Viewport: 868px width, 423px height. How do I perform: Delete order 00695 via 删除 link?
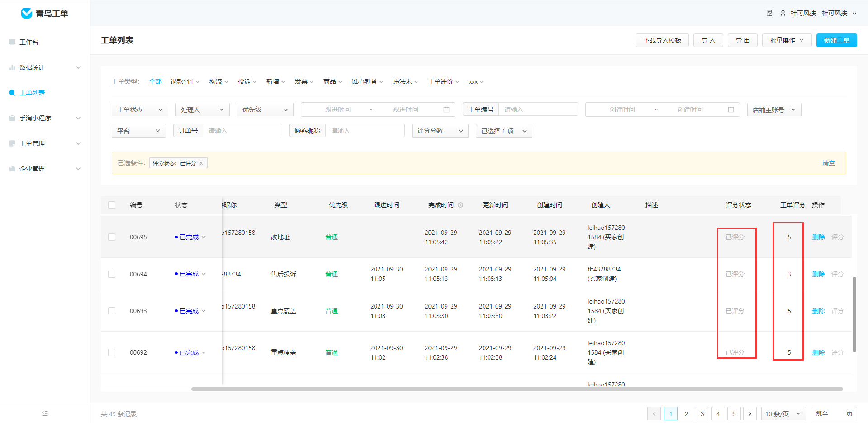(819, 237)
